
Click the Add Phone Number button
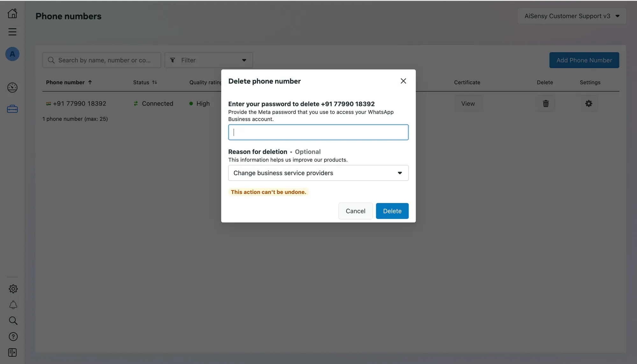coord(584,60)
